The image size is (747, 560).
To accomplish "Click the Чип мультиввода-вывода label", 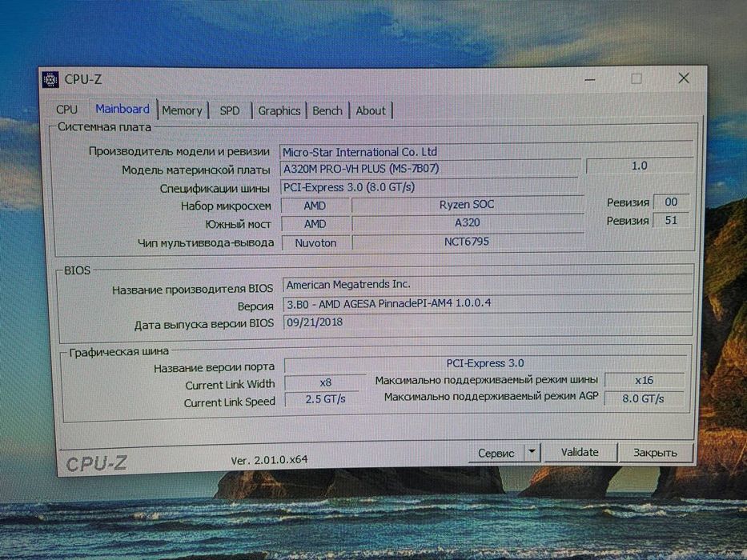I will [x=206, y=243].
